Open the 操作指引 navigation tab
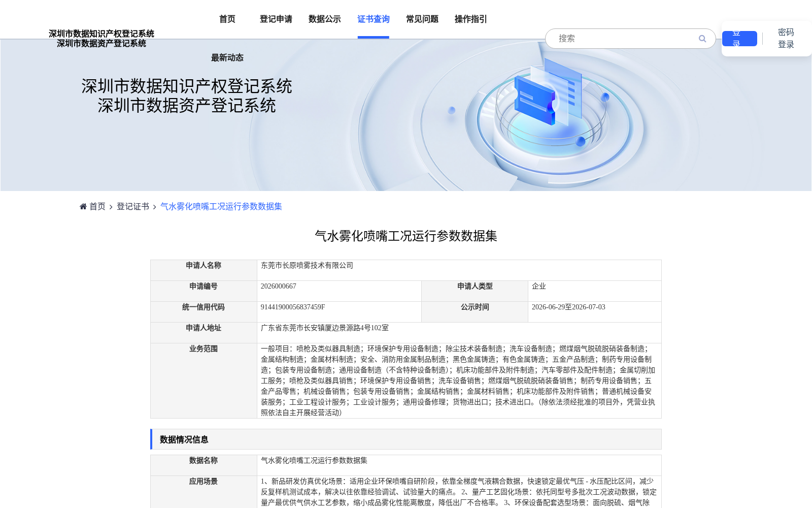The width and height of the screenshot is (812, 508). [471, 19]
